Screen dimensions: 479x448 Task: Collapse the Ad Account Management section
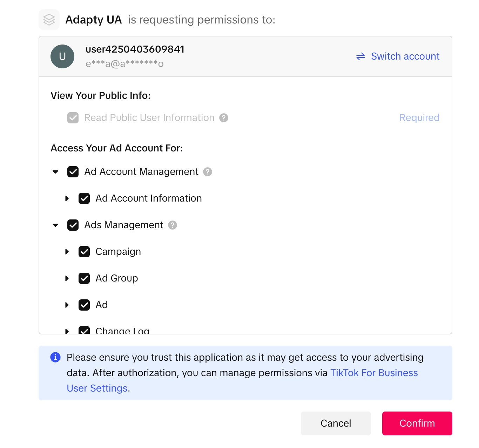pyautogui.click(x=55, y=172)
